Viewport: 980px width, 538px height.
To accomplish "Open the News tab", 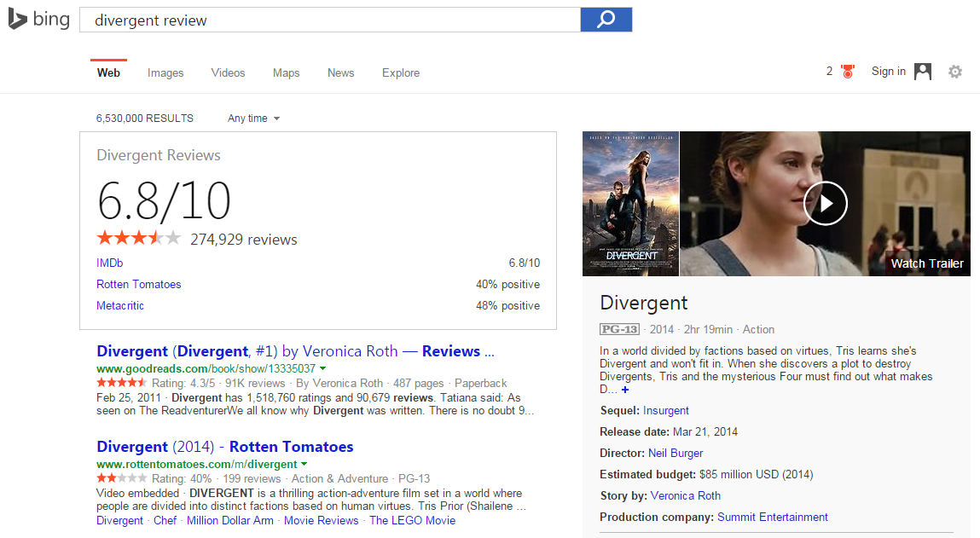I will tap(340, 73).
